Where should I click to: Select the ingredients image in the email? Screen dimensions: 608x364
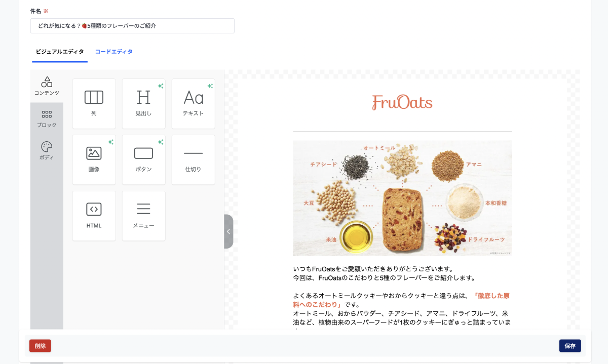402,198
